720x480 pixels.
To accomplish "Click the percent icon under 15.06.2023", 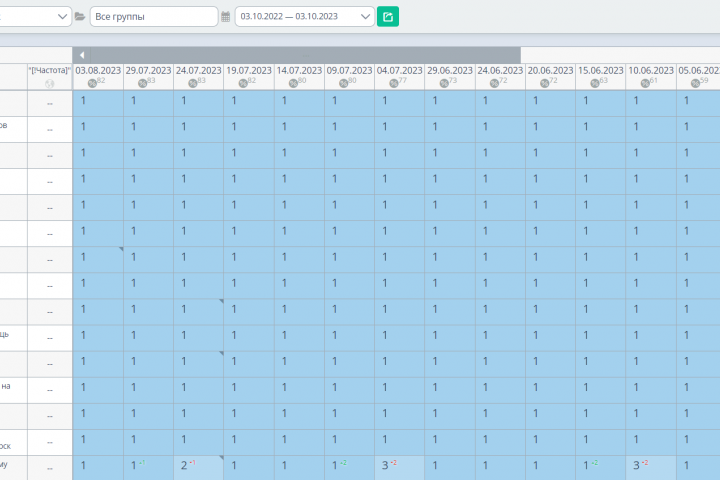I will click(x=595, y=83).
